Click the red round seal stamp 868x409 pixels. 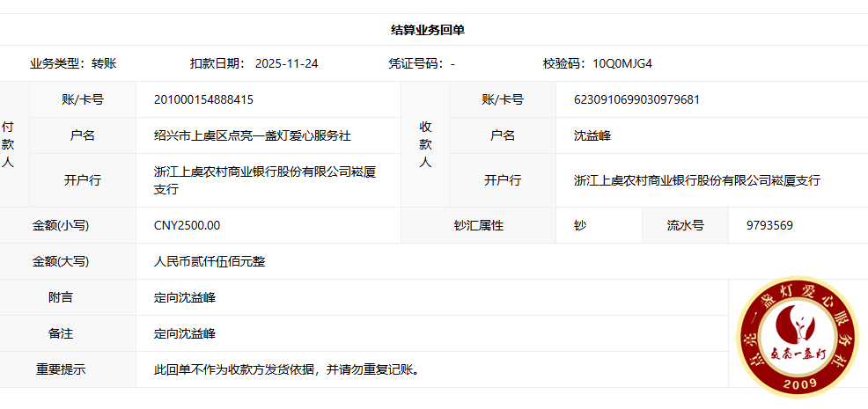tap(798, 338)
